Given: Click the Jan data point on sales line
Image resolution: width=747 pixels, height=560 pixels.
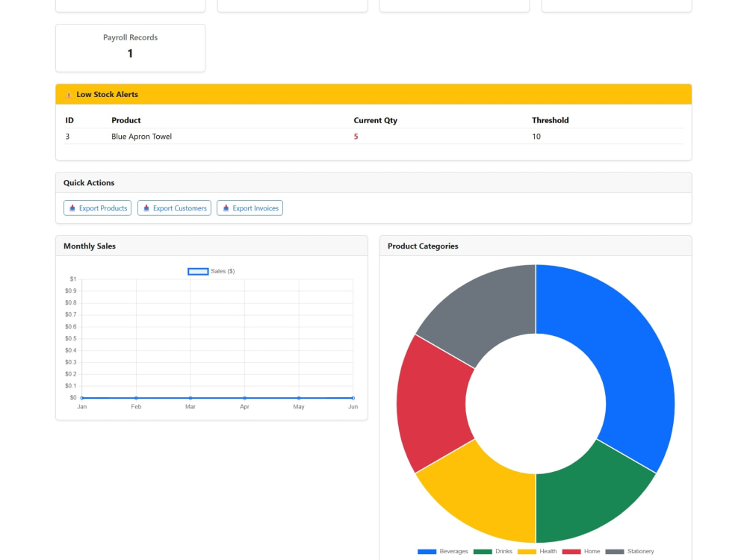Looking at the screenshot, I should point(82,398).
